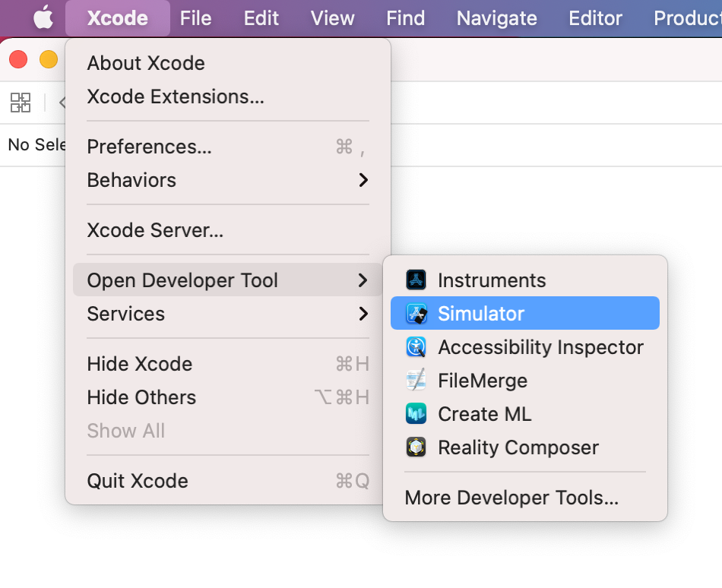Image resolution: width=722 pixels, height=588 pixels.
Task: Open the Apple menu
Action: point(43,17)
